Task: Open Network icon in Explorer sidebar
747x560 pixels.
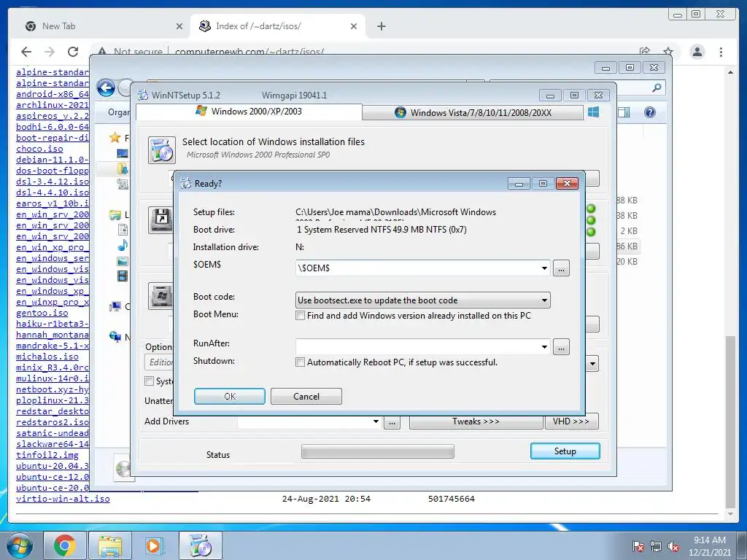Action: 115,337
